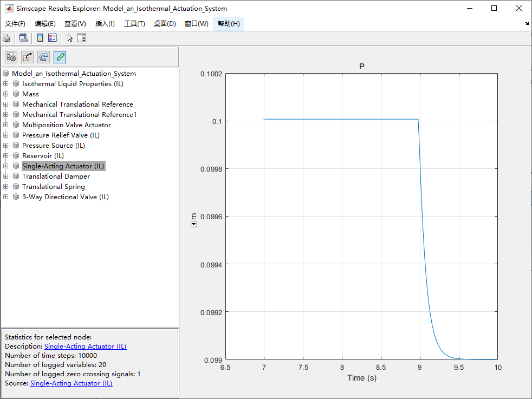
Task: Click the plot title P
Action: click(x=362, y=67)
